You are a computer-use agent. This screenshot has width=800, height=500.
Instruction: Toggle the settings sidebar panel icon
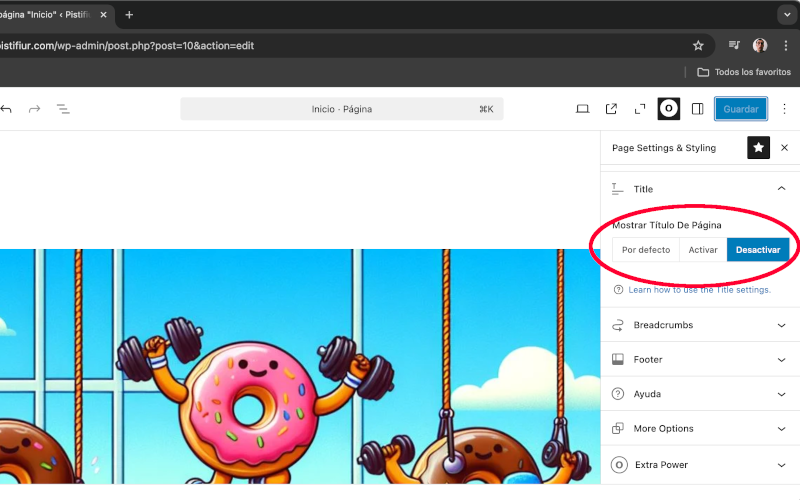[x=697, y=109]
